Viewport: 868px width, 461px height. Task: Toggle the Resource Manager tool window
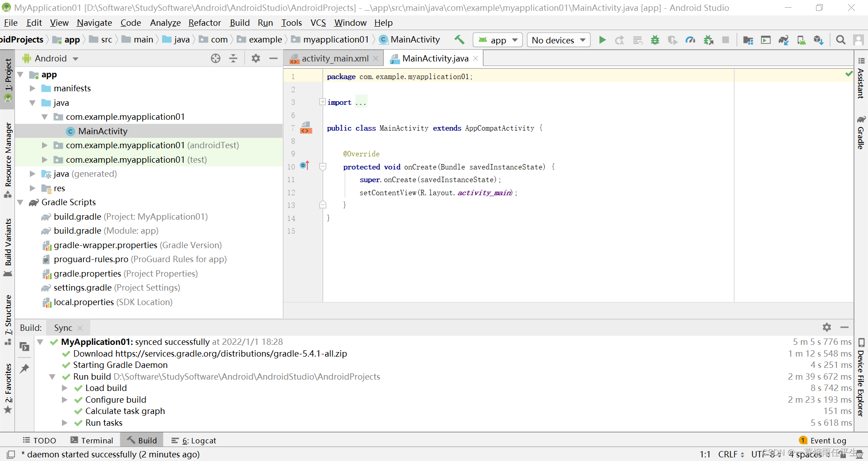click(x=8, y=160)
